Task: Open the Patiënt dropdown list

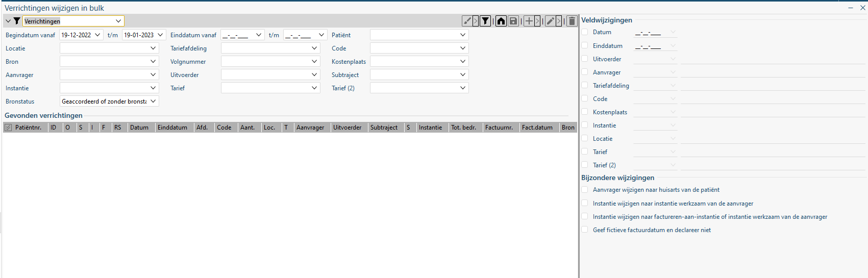Action: [463, 35]
